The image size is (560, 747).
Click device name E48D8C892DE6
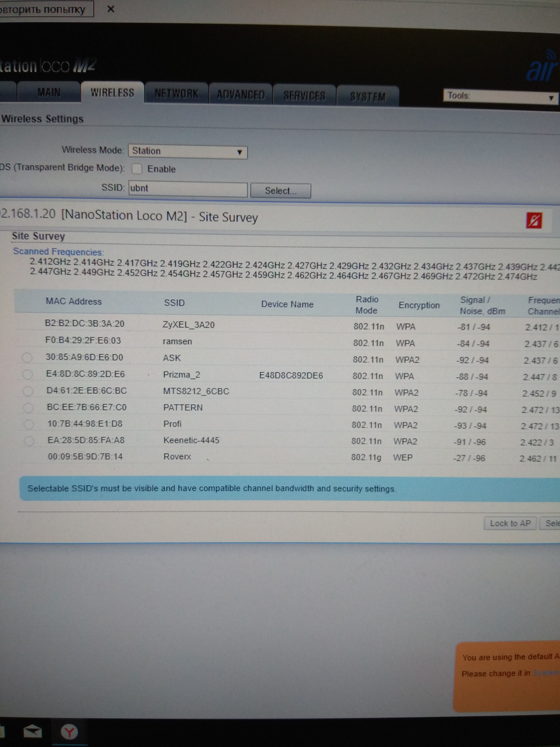point(291,375)
